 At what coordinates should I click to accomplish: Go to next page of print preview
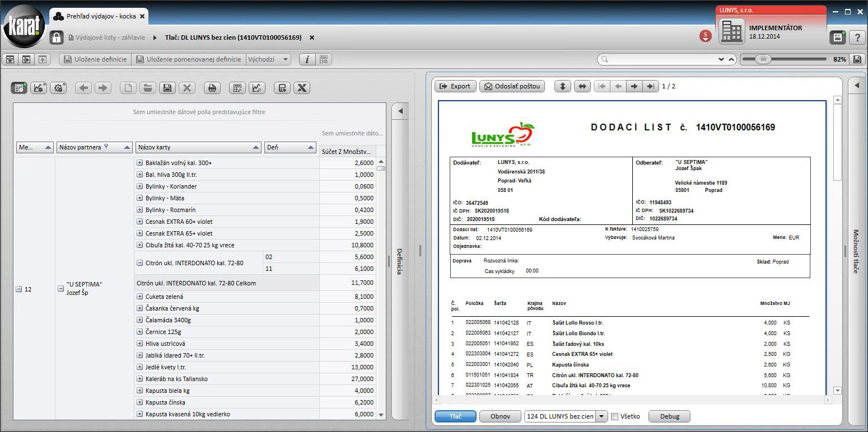coord(634,86)
